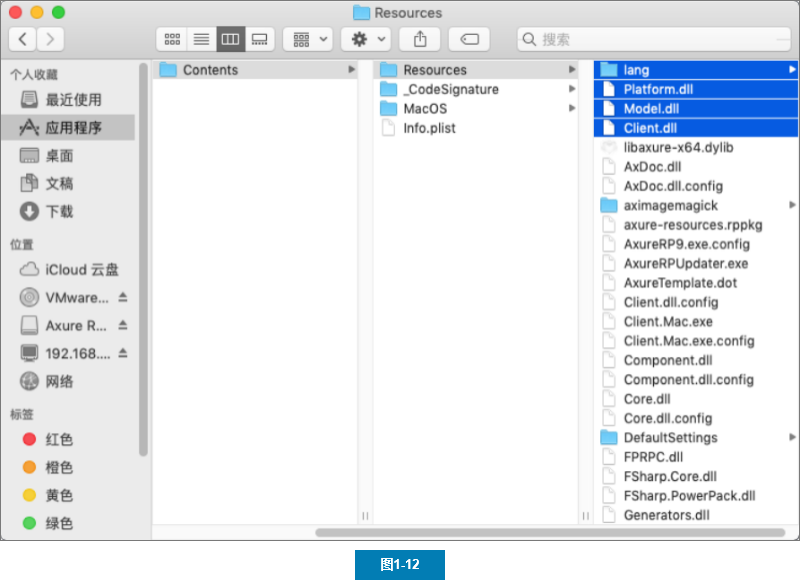Expand Contents folder arrow

point(352,69)
